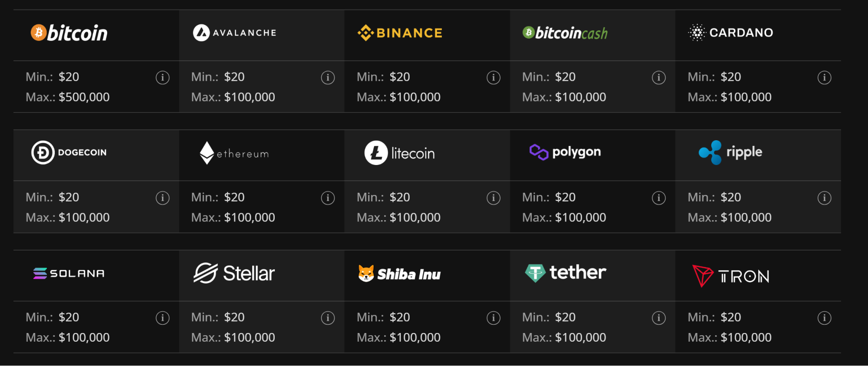Click the Bitcoin Cash info icon
Screen dimensions: 868x366
[658, 78]
